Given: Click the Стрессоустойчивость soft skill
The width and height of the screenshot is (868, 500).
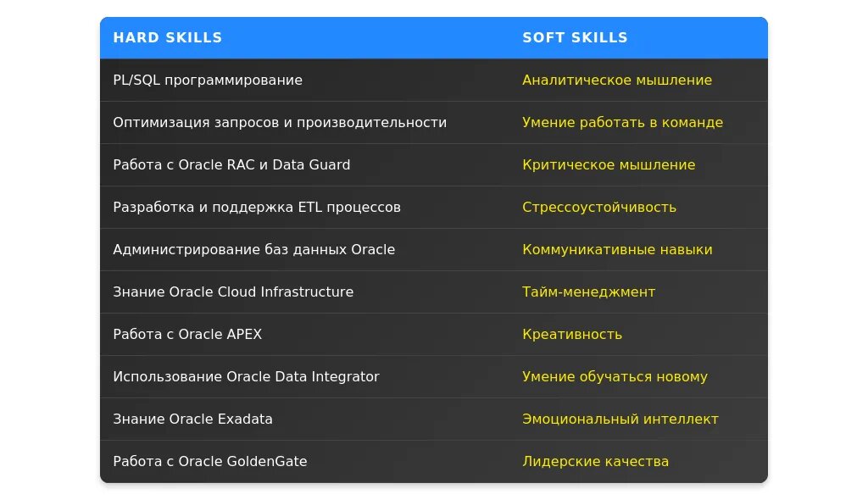Looking at the screenshot, I should click(599, 207).
